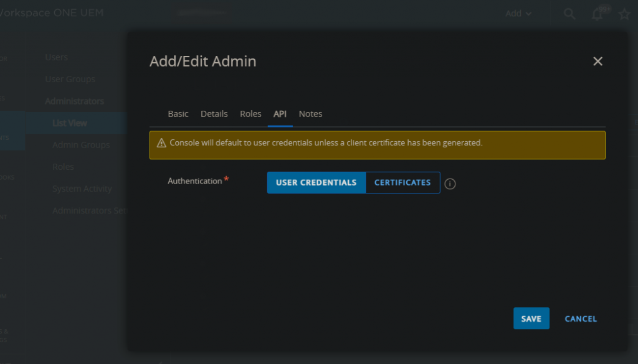This screenshot has height=364, width=638.
Task: Open the notifications bell icon
Action: click(597, 14)
